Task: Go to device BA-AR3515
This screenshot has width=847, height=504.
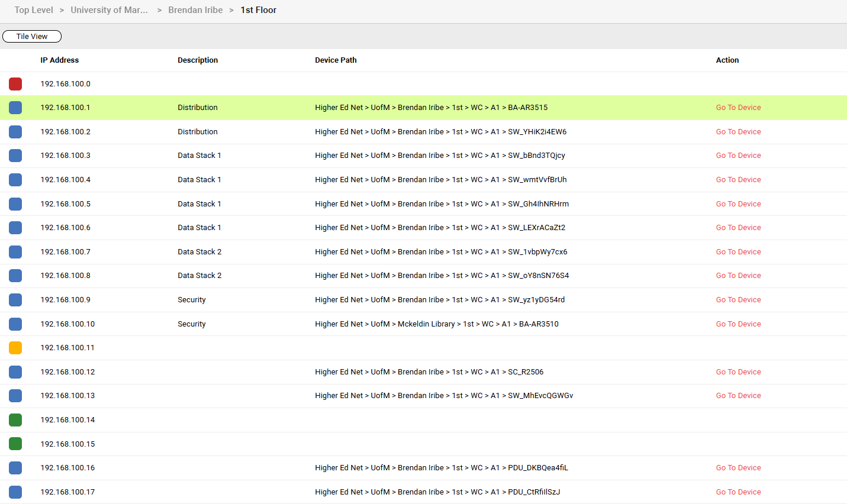Action: [x=738, y=108]
